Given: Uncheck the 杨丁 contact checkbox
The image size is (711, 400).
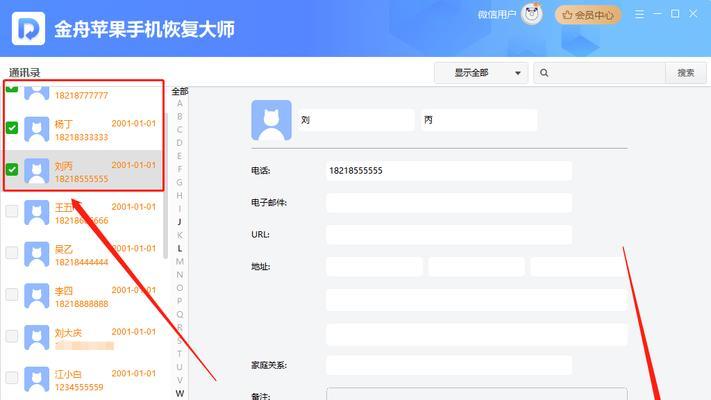Looking at the screenshot, I should [12, 127].
